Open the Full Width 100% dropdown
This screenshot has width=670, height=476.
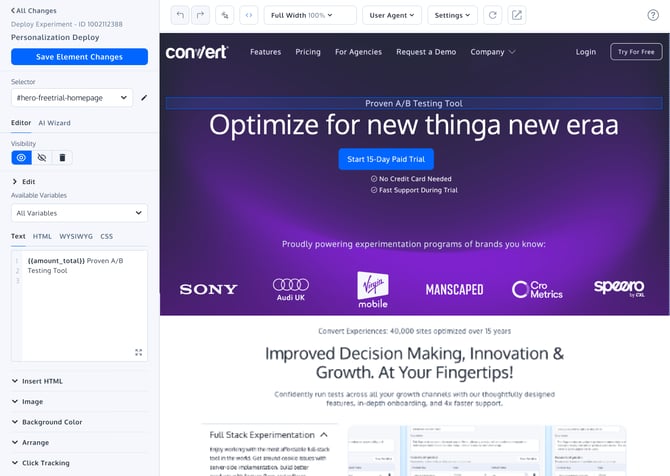(310, 15)
